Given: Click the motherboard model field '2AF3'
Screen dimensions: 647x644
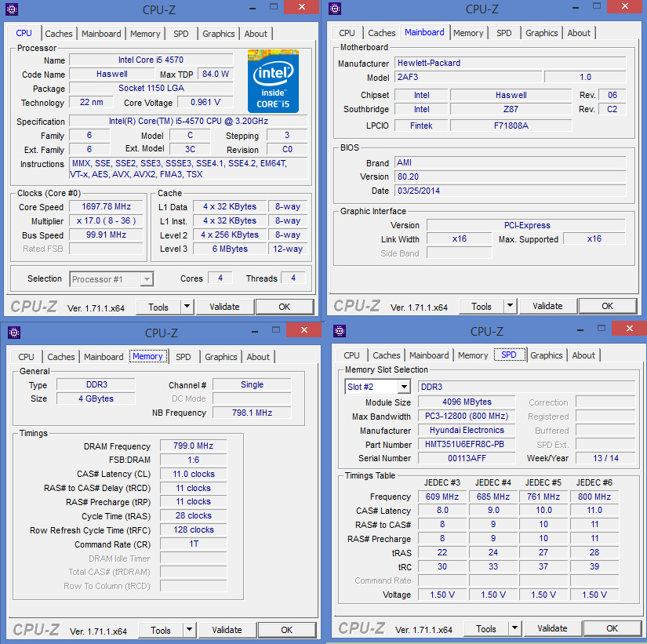Looking at the screenshot, I should point(468,77).
